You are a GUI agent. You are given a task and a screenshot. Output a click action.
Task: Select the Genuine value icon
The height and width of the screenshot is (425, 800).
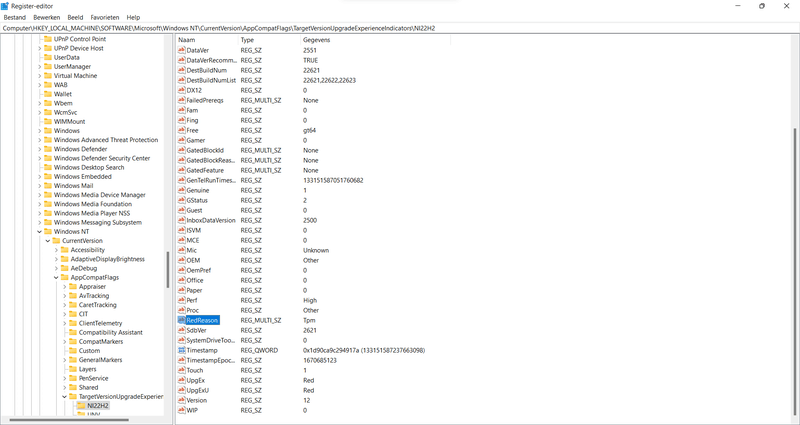(x=182, y=190)
